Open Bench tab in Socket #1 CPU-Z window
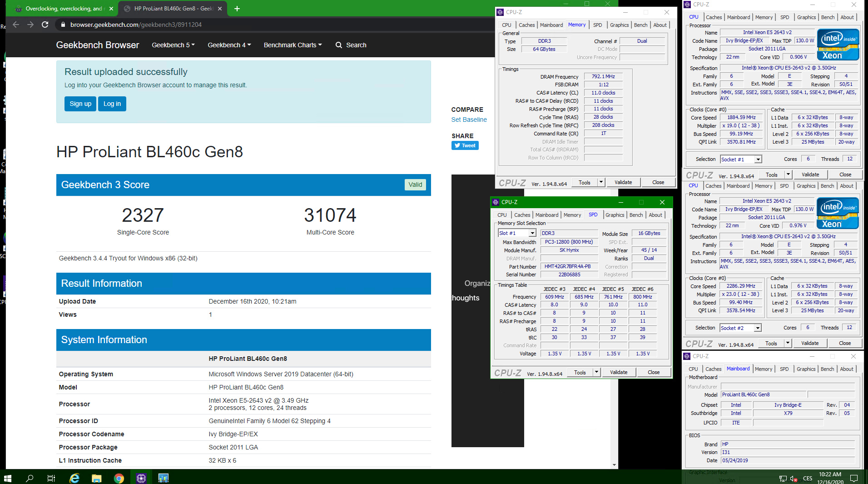 pos(828,17)
